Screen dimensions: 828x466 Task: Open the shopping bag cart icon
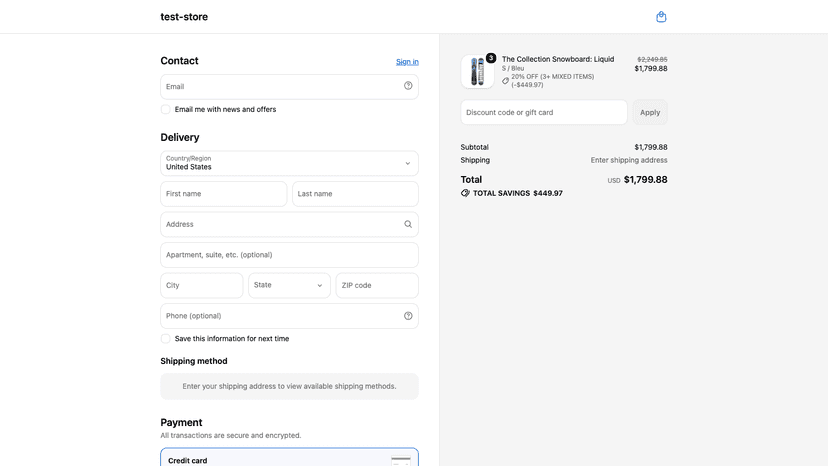661,17
